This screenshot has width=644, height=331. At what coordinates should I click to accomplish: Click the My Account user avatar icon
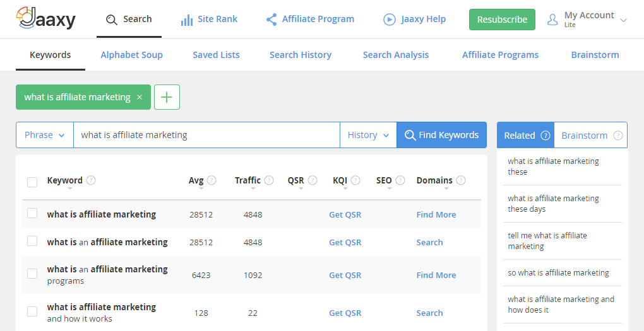coord(553,20)
